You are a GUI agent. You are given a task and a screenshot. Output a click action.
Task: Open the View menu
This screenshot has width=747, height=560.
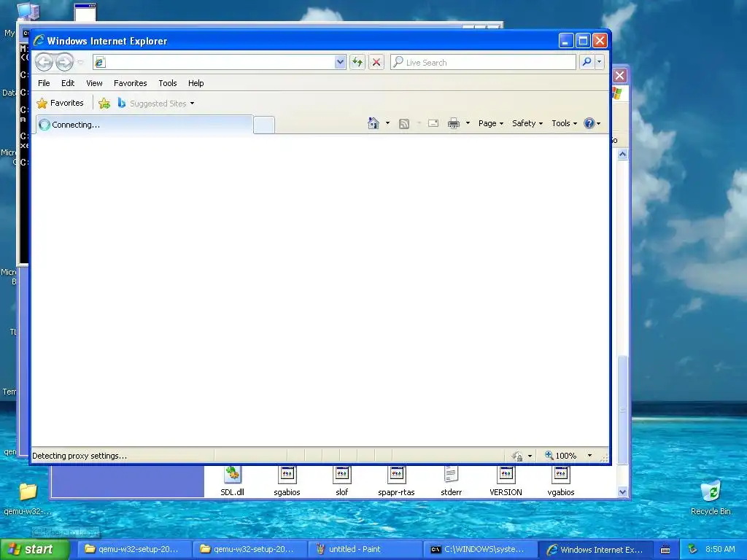coord(94,83)
